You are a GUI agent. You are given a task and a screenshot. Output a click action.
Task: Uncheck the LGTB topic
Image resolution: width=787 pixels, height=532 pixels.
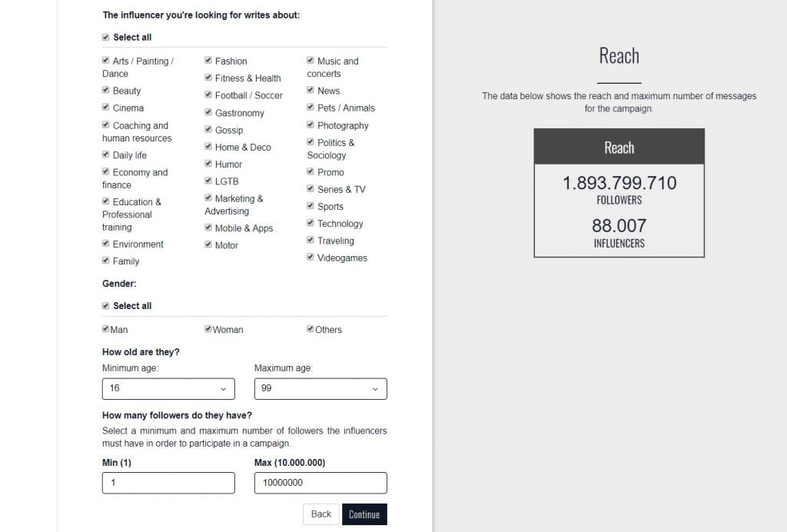(208, 180)
